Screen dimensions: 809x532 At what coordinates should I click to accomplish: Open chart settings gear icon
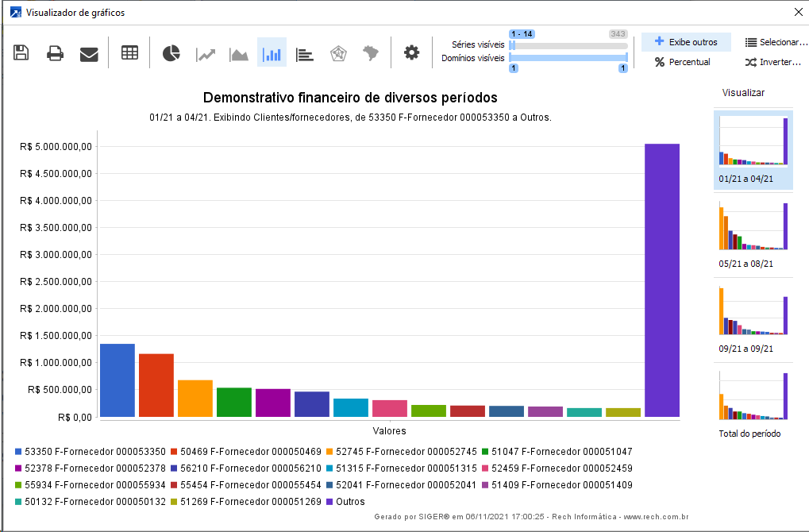click(411, 53)
